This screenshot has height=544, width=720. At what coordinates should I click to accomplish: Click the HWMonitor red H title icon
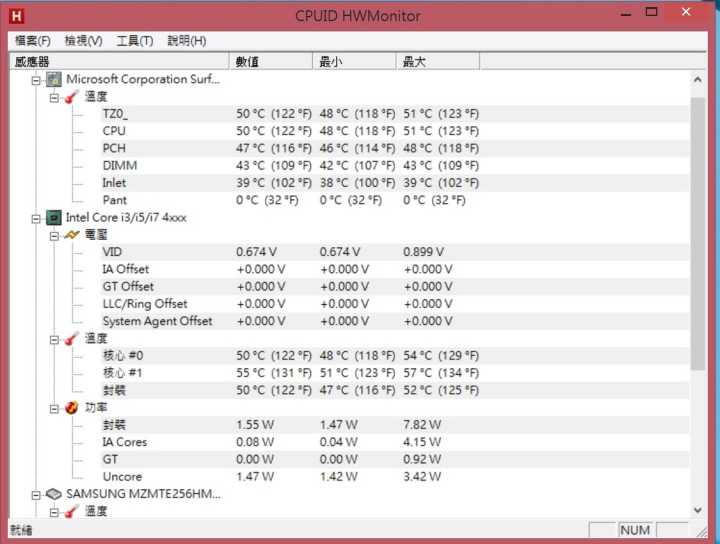click(x=17, y=16)
